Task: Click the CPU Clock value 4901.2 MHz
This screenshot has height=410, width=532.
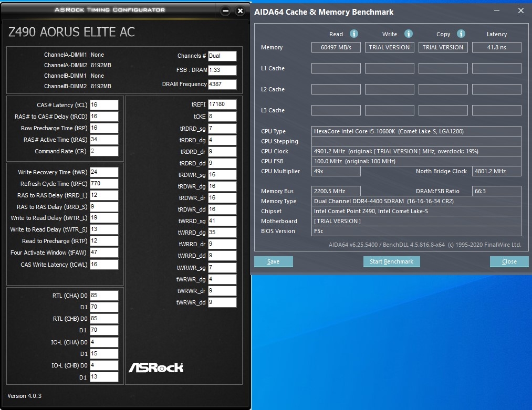Action: pos(416,151)
